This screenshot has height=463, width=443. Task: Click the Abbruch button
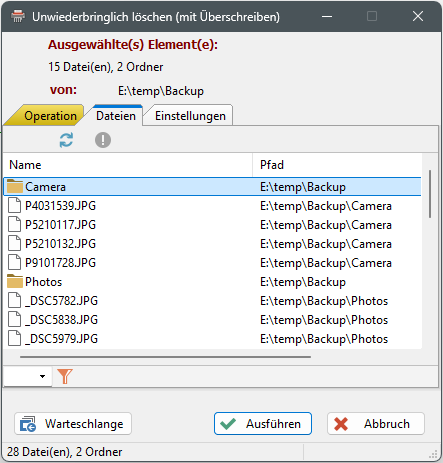pyautogui.click(x=376, y=424)
